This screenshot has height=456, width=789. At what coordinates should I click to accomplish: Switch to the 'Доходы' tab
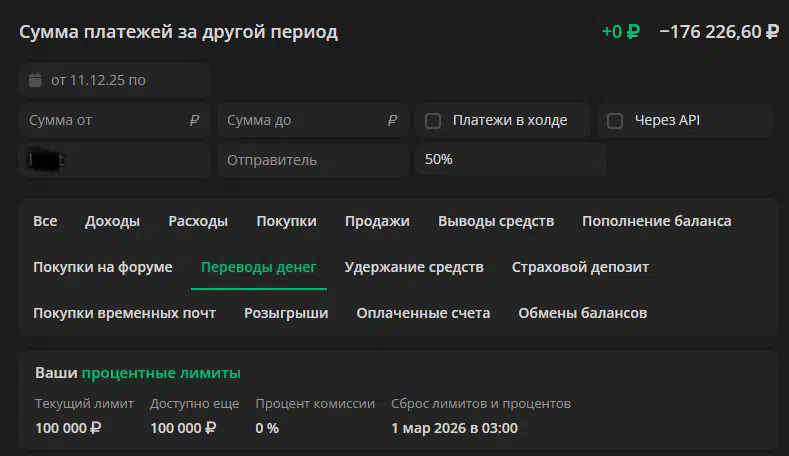[x=112, y=221]
